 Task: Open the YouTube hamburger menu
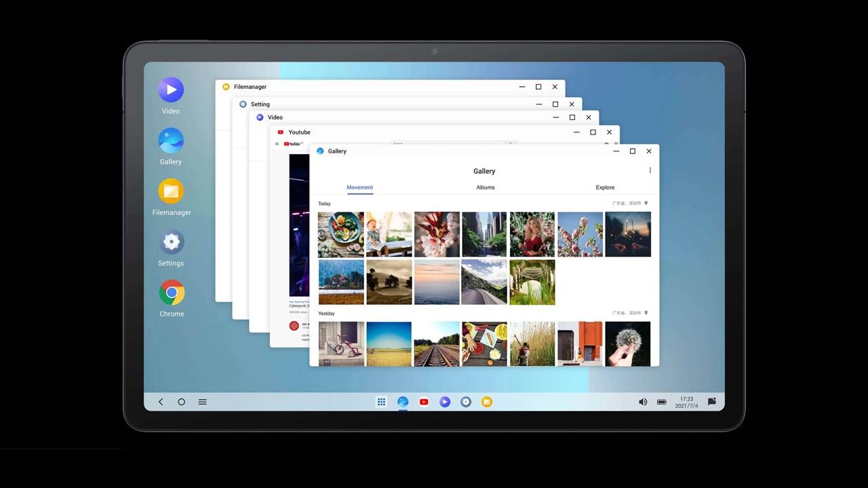[x=277, y=143]
